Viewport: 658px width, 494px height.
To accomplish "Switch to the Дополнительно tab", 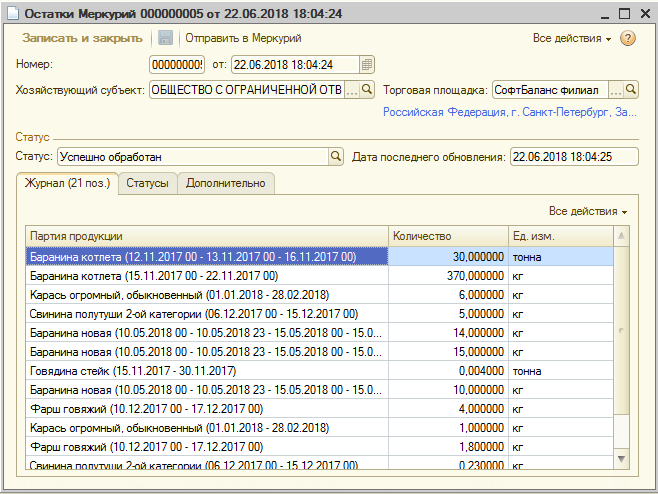I will pos(226,183).
